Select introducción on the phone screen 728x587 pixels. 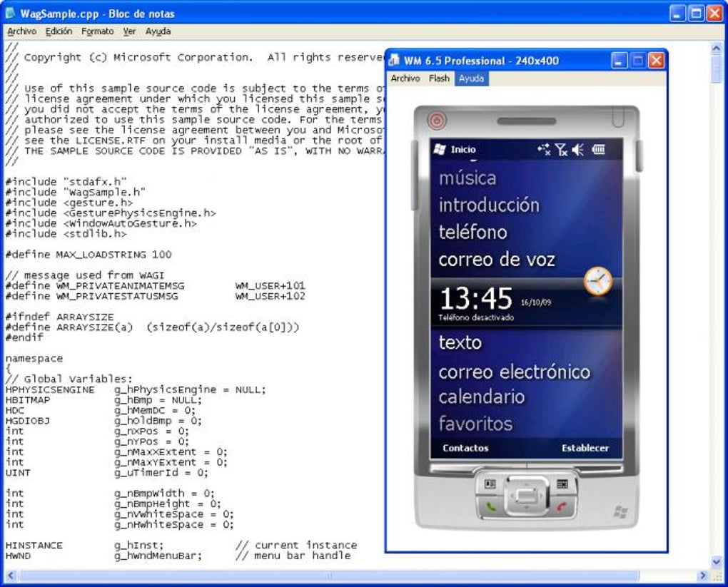click(489, 205)
